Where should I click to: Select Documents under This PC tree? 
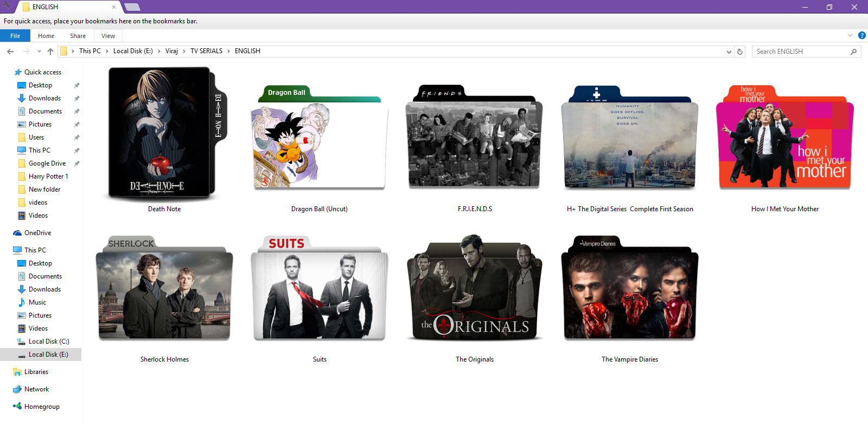[45, 276]
